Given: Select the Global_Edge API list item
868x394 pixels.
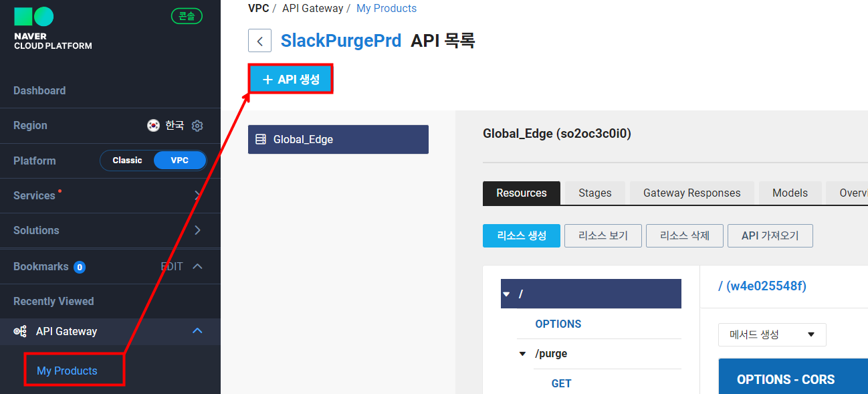Looking at the screenshot, I should pyautogui.click(x=338, y=140).
